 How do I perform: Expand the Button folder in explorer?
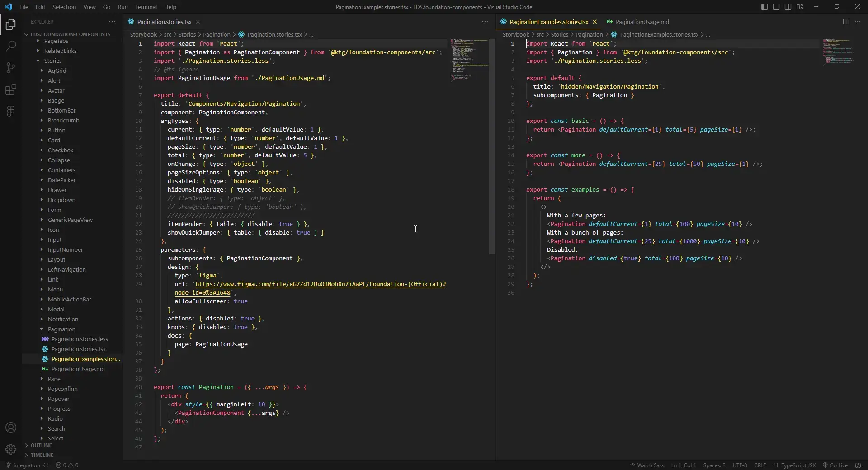click(57, 130)
